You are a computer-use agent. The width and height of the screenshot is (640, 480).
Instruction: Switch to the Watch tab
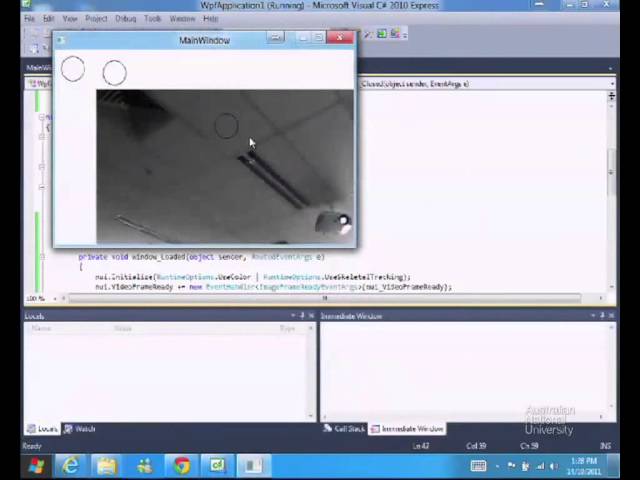tap(80, 429)
